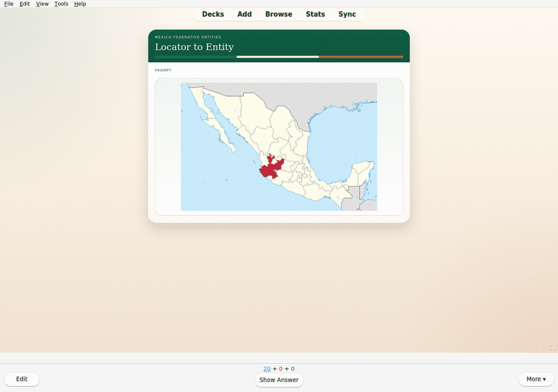Open the Help menu
558x392 pixels.
coord(80,3)
